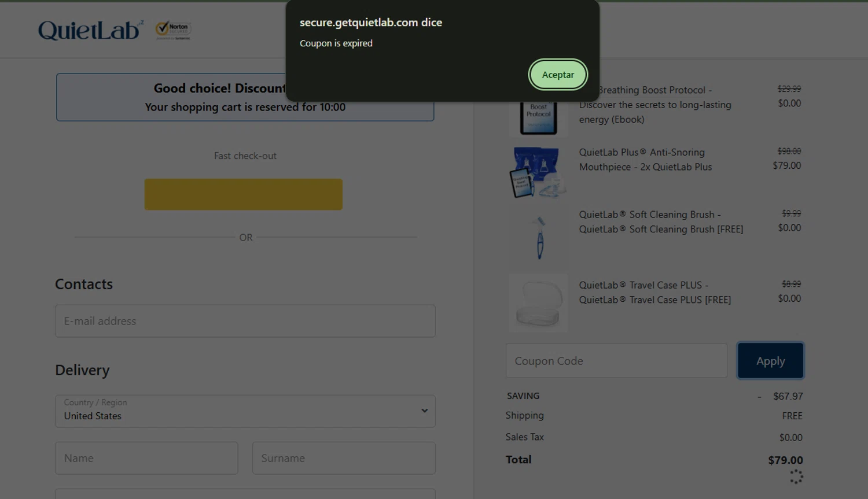This screenshot has width=868, height=499.
Task: Click the QuietLab logo
Action: pyautogui.click(x=91, y=30)
